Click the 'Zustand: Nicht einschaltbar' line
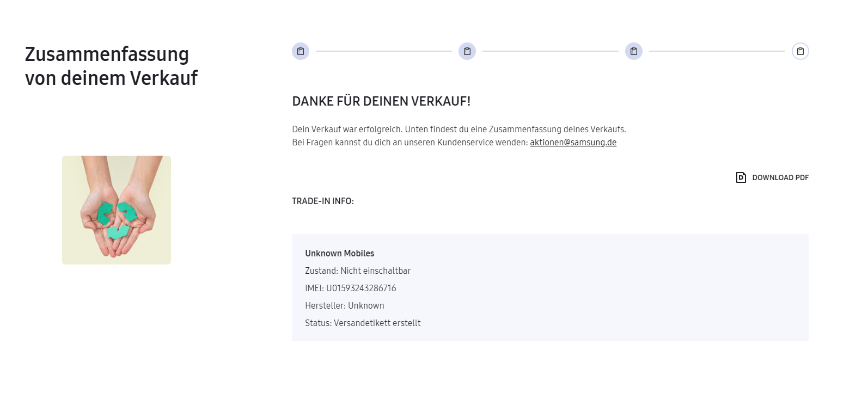868x393 pixels. (x=358, y=271)
